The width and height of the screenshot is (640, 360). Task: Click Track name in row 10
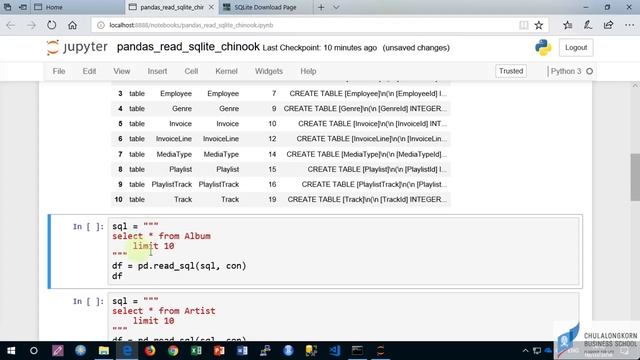(183, 200)
